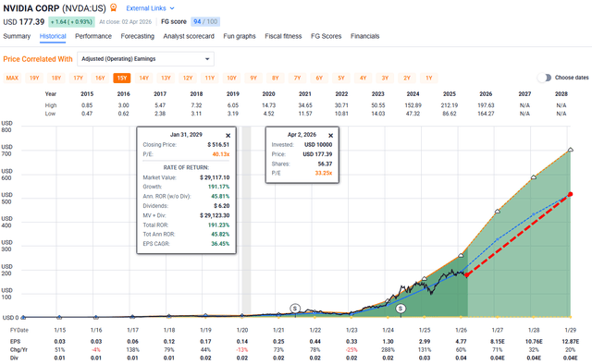
Task: Click the white triangle marker at 1/26
Action: click(461, 255)
